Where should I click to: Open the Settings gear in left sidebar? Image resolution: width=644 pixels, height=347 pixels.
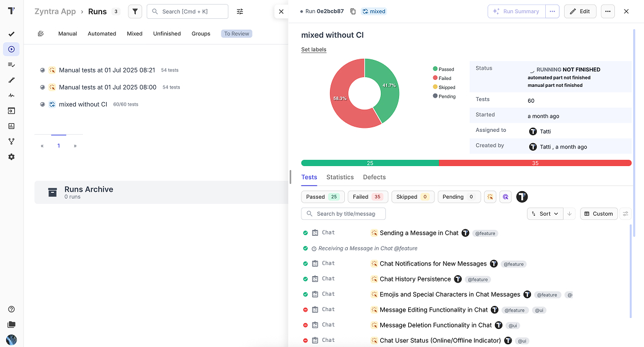coord(11,157)
